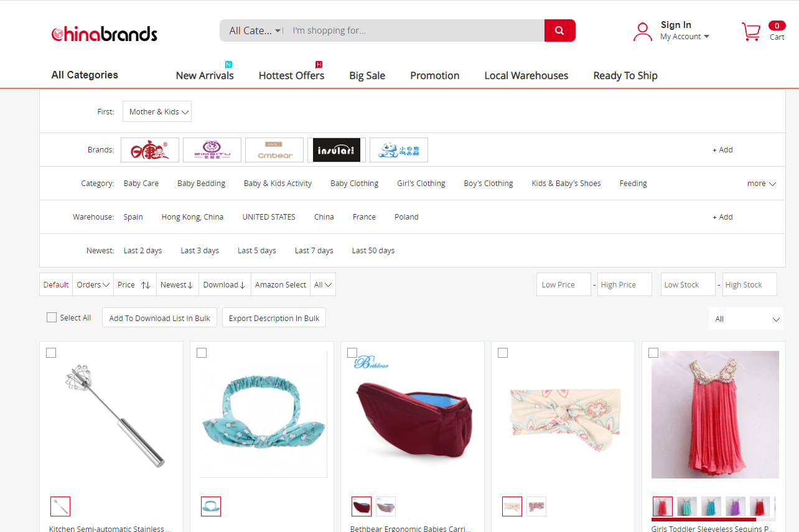Select the Insular brand logo

click(x=336, y=150)
